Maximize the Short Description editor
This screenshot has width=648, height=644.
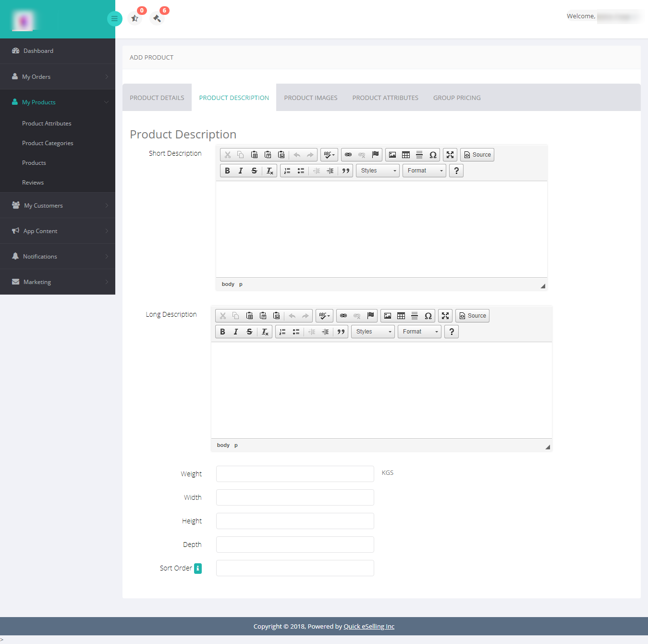(x=450, y=155)
